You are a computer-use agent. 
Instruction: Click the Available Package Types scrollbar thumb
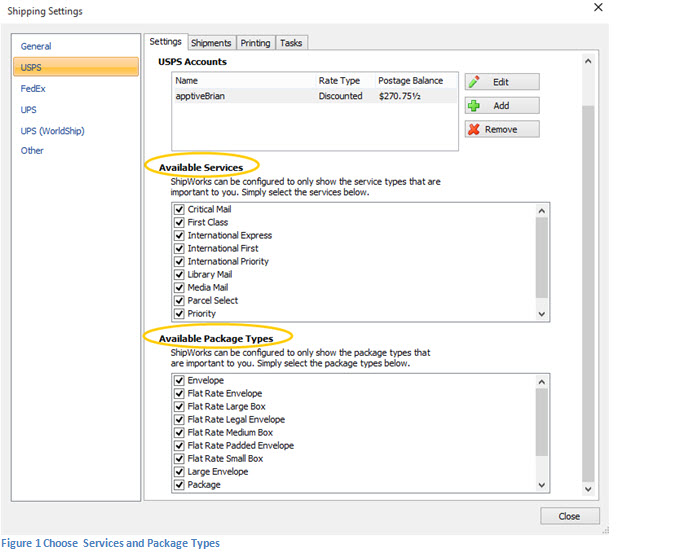[542, 422]
